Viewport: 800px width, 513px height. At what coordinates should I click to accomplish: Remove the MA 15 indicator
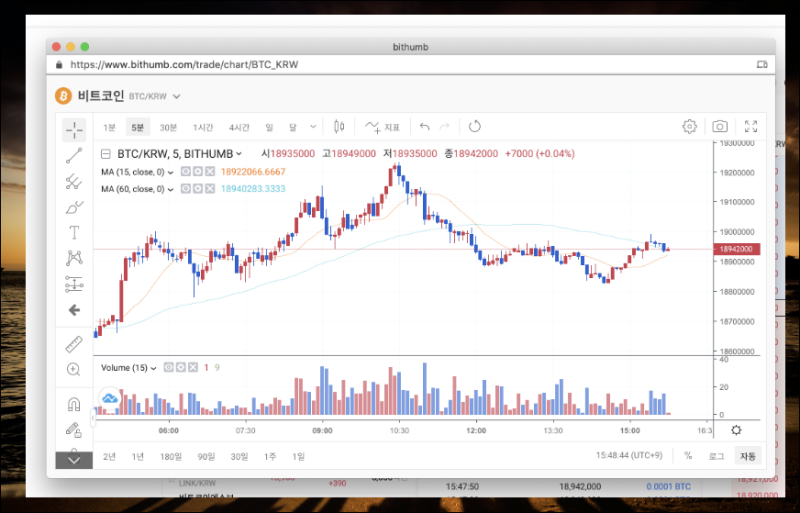210,172
